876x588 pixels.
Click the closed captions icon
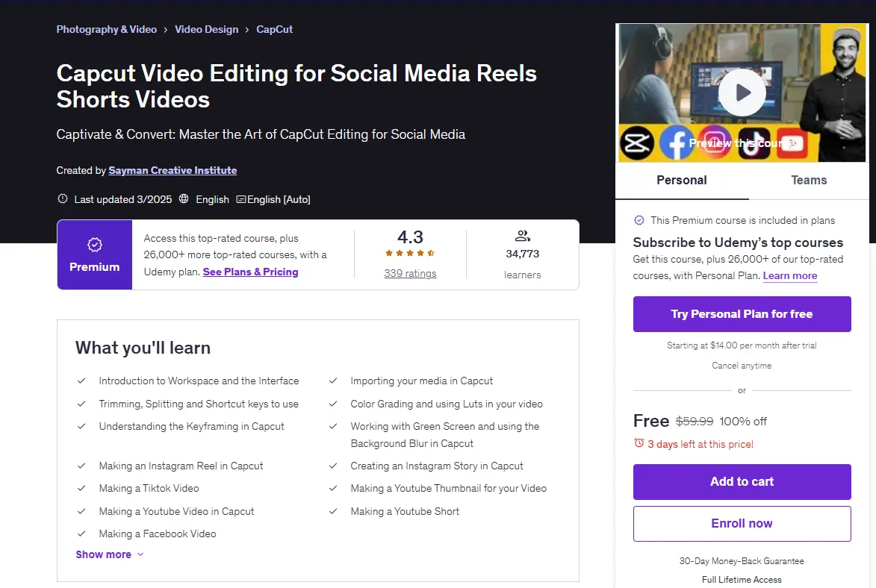240,199
